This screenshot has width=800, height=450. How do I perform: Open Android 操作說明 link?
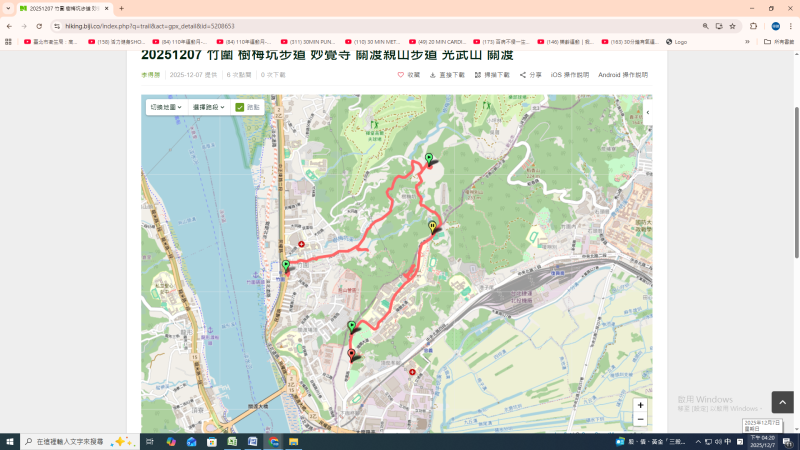click(622, 75)
